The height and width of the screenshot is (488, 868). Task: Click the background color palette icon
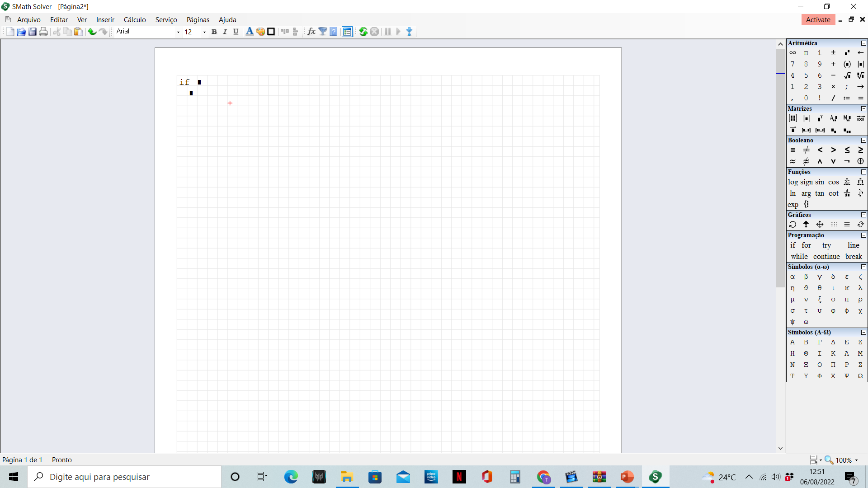point(260,32)
